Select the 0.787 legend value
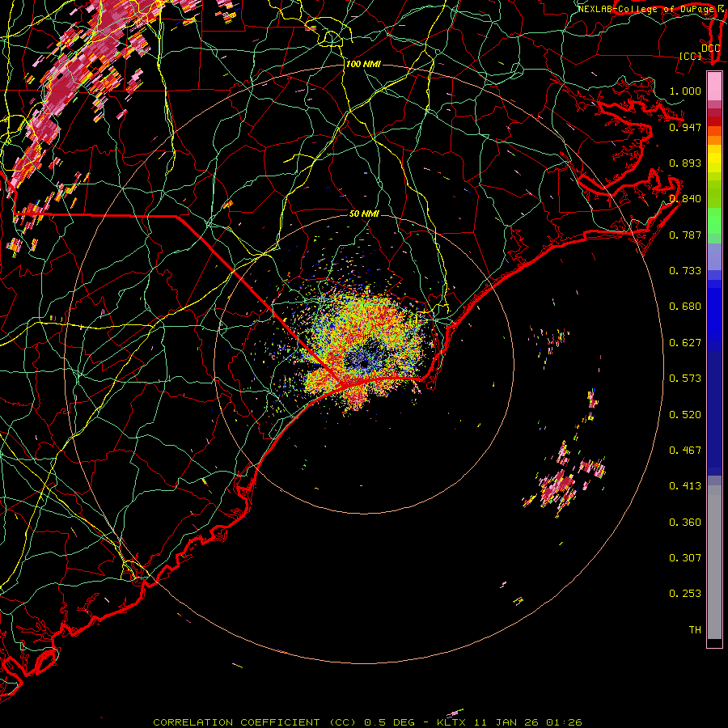 [x=685, y=235]
